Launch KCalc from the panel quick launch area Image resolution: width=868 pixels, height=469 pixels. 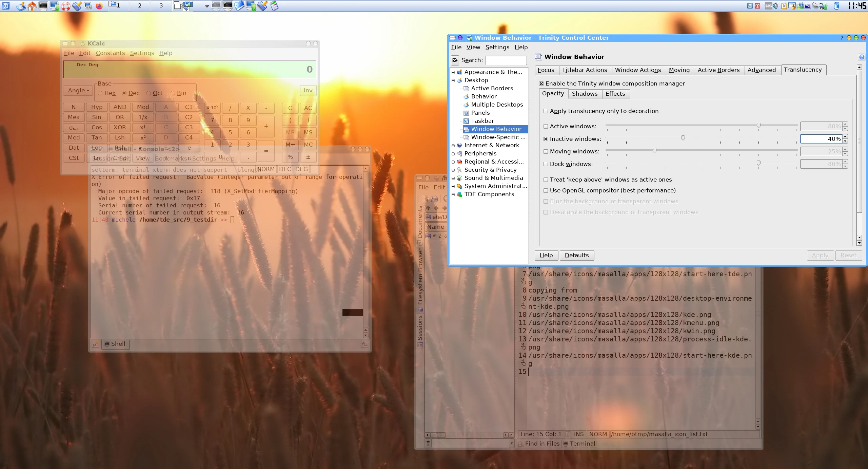click(x=274, y=6)
